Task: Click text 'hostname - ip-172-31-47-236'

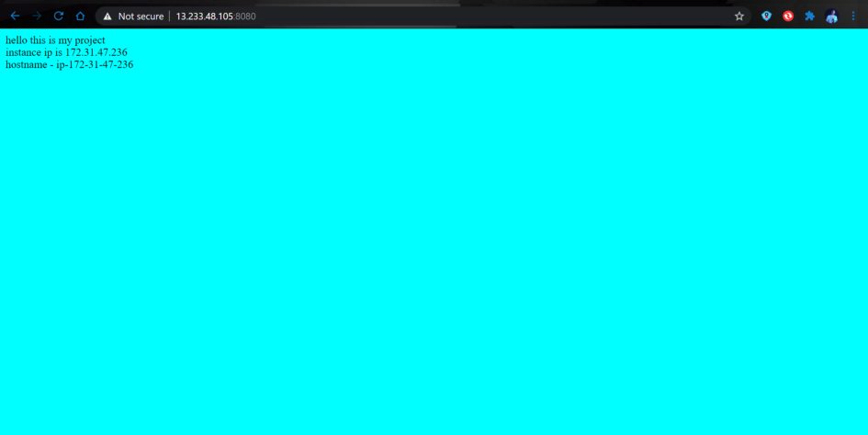Action: (69, 65)
